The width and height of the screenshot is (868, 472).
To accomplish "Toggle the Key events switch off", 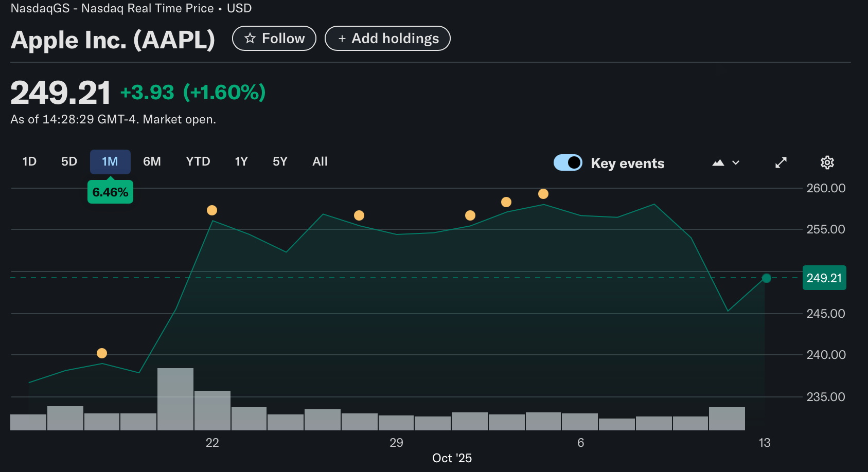I will [x=568, y=162].
